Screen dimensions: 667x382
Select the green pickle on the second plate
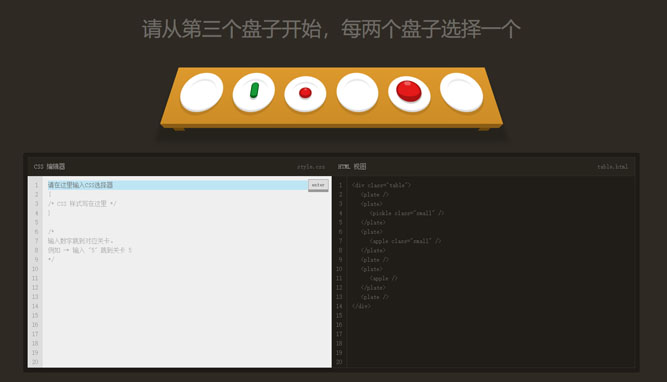click(254, 90)
